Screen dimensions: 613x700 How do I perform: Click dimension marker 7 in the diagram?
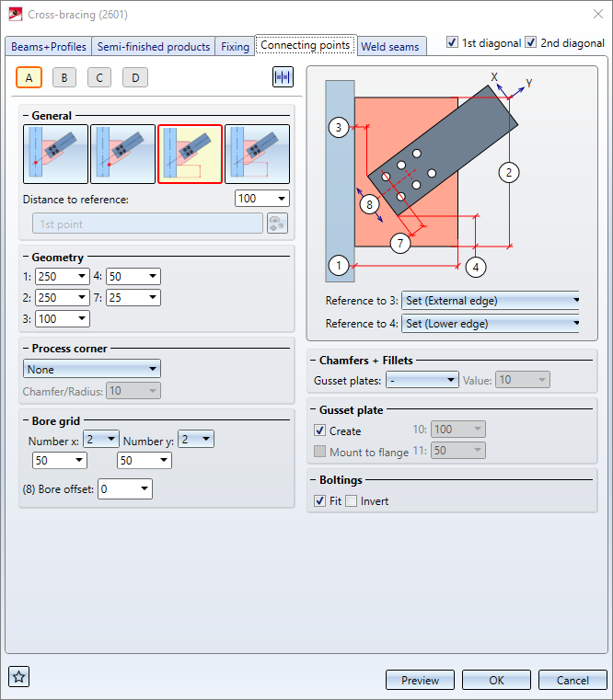click(400, 244)
